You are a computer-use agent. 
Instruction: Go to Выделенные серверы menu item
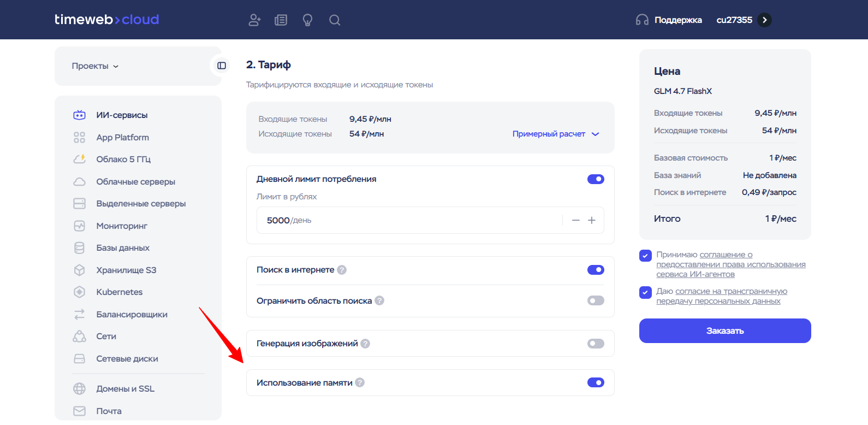click(141, 203)
